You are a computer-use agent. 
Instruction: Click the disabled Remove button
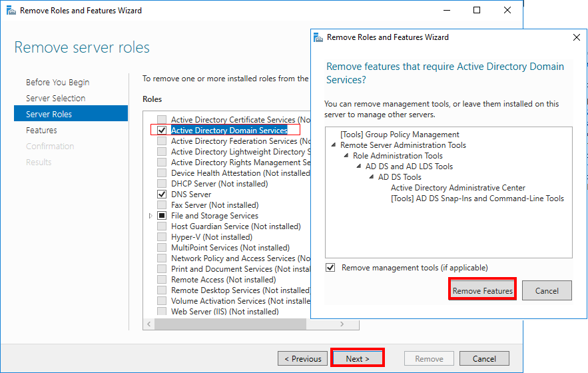pos(429,359)
